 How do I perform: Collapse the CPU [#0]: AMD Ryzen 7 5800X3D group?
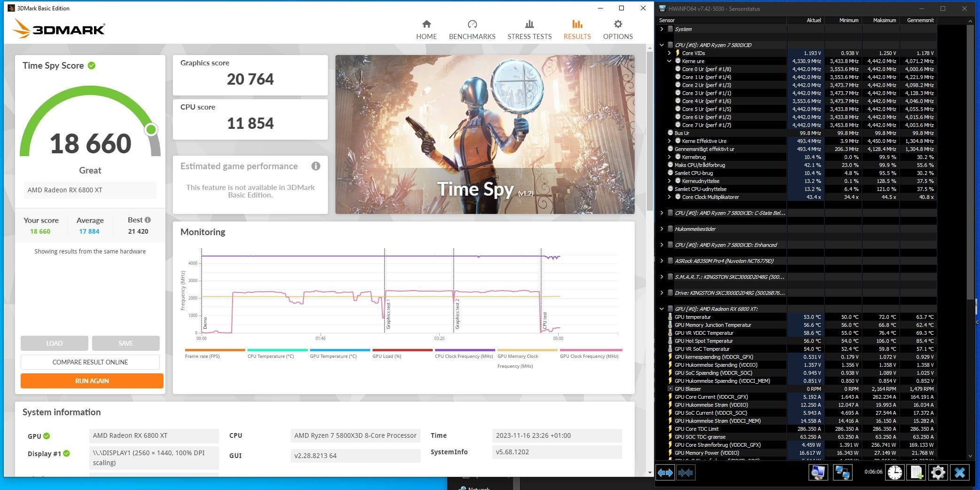661,45
